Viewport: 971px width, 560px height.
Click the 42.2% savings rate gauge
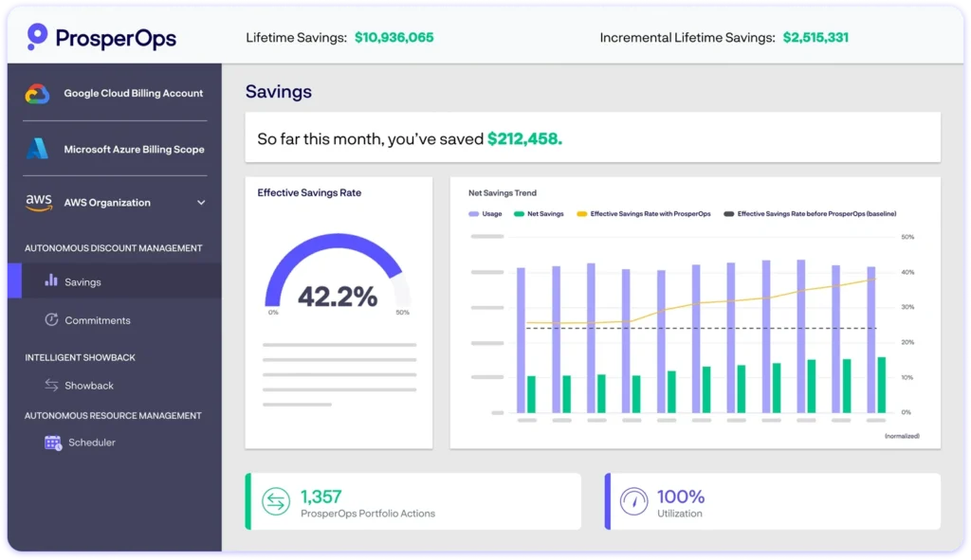tap(338, 276)
